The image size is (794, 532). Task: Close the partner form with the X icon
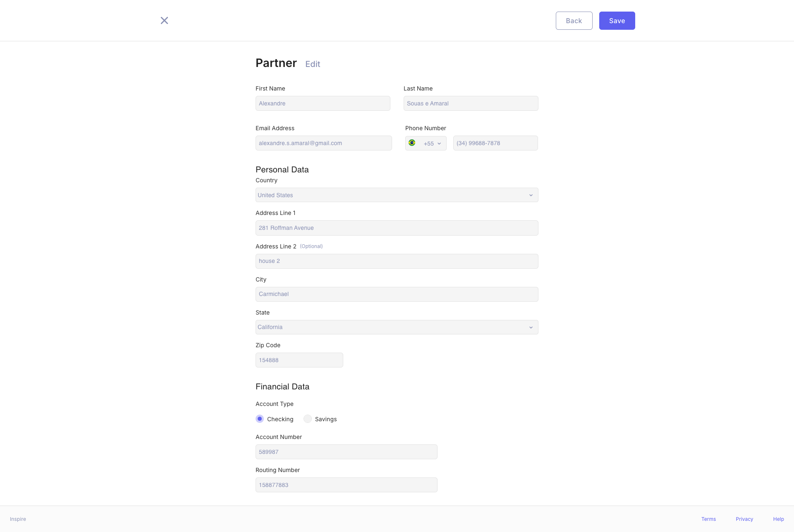pos(164,21)
